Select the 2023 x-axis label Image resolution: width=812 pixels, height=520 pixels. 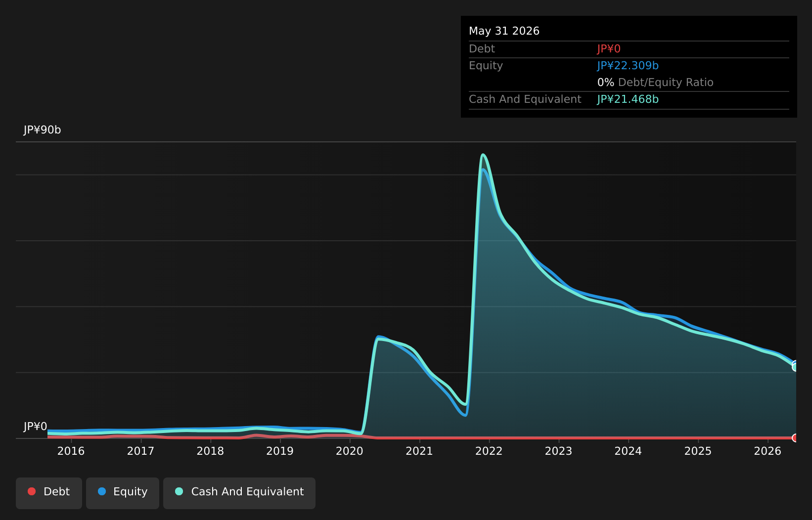(x=559, y=451)
